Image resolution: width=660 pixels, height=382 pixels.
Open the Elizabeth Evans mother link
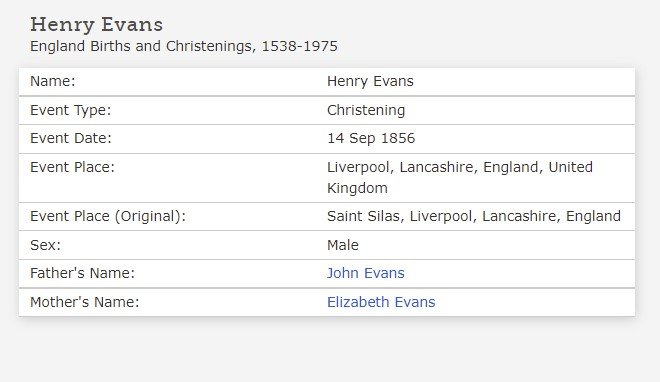381,302
